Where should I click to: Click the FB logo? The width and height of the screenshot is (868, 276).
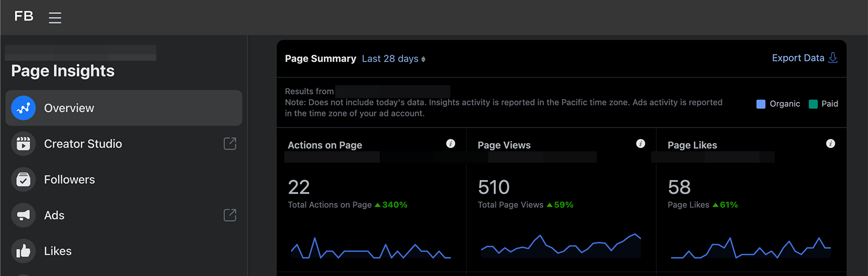tap(24, 16)
